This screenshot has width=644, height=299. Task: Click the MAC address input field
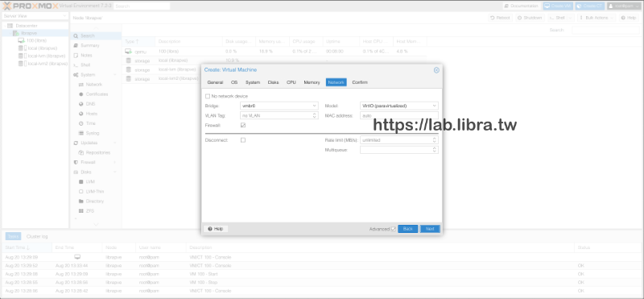click(x=398, y=115)
